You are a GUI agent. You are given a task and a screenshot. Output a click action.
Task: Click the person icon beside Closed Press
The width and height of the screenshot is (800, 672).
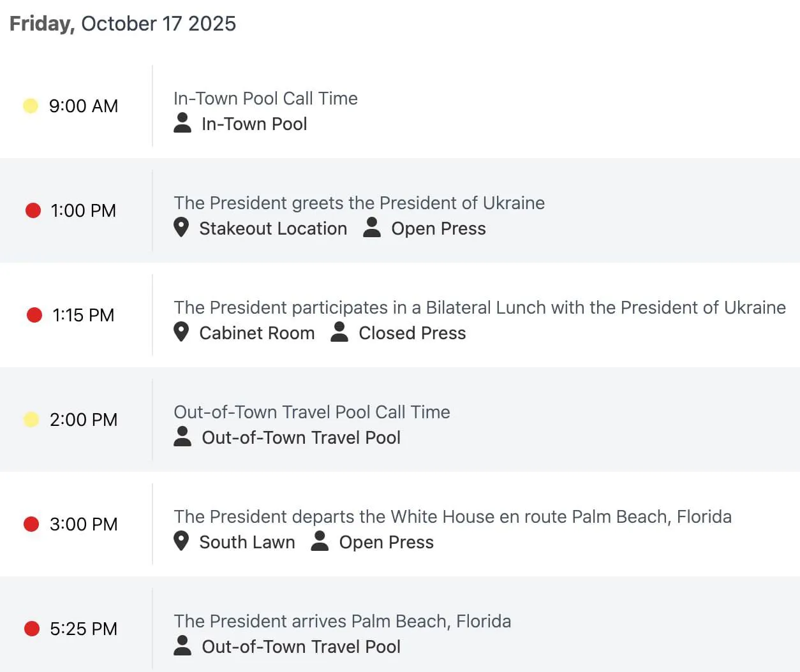pos(339,332)
